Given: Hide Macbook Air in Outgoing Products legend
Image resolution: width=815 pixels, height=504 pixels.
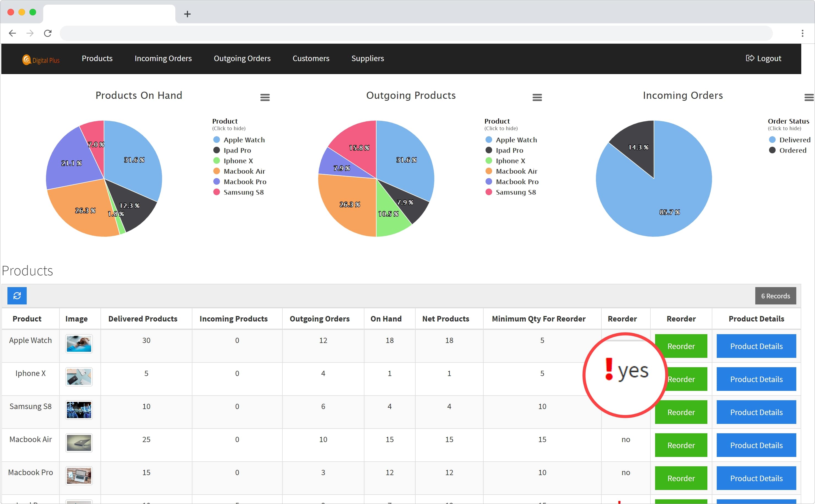Looking at the screenshot, I should click(511, 171).
